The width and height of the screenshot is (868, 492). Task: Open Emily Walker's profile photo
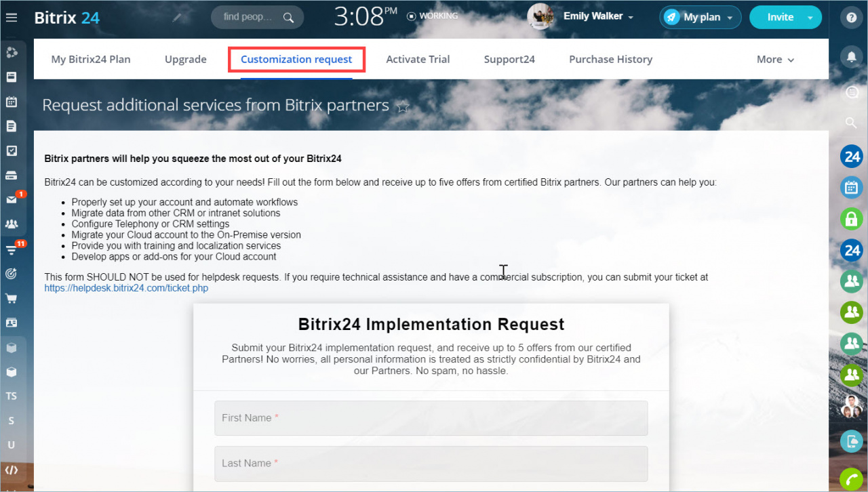click(540, 17)
